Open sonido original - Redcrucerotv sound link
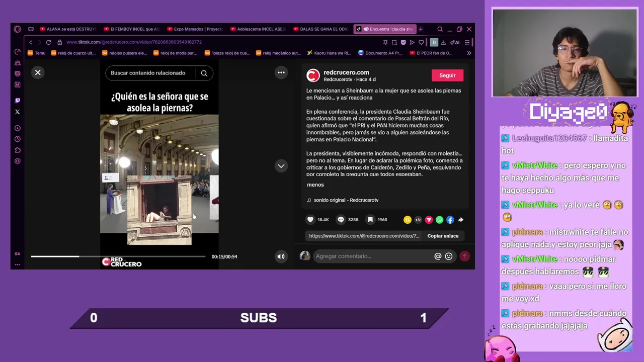The height and width of the screenshot is (362, 644). (x=343, y=200)
